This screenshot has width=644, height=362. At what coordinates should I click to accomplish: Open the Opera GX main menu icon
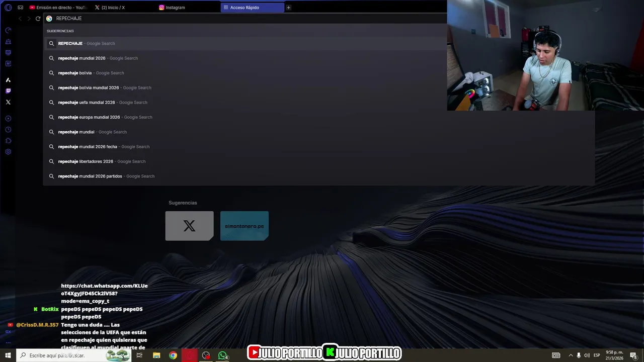click(8, 8)
